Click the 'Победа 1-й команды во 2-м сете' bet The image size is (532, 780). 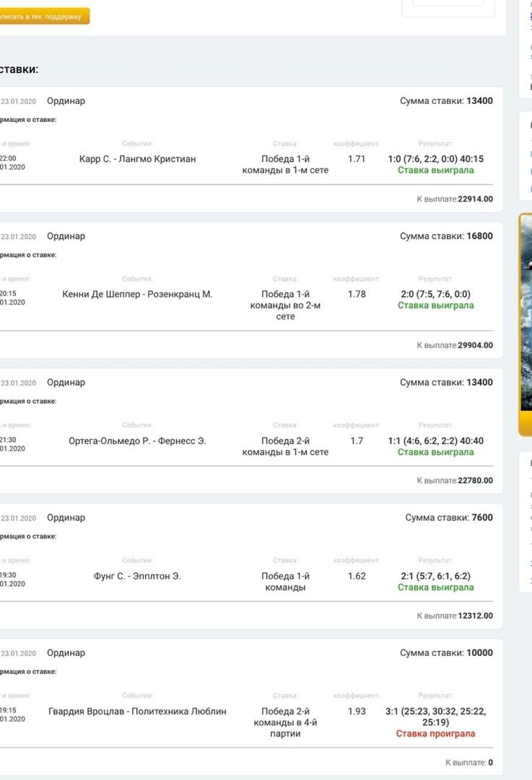click(285, 305)
